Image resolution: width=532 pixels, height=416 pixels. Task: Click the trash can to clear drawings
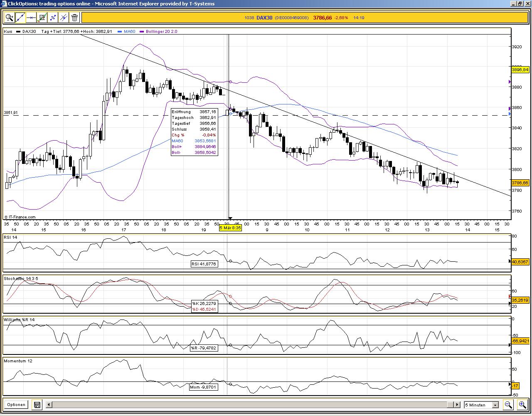(x=74, y=17)
